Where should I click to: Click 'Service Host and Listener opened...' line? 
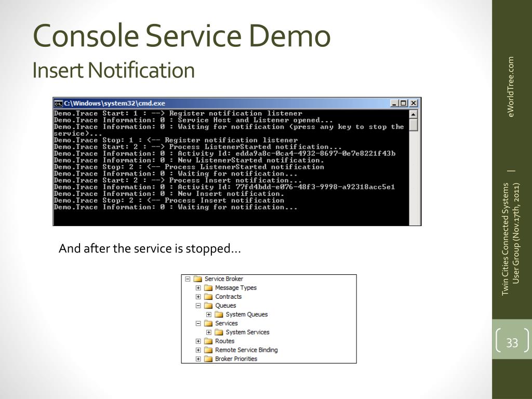pos(193,120)
